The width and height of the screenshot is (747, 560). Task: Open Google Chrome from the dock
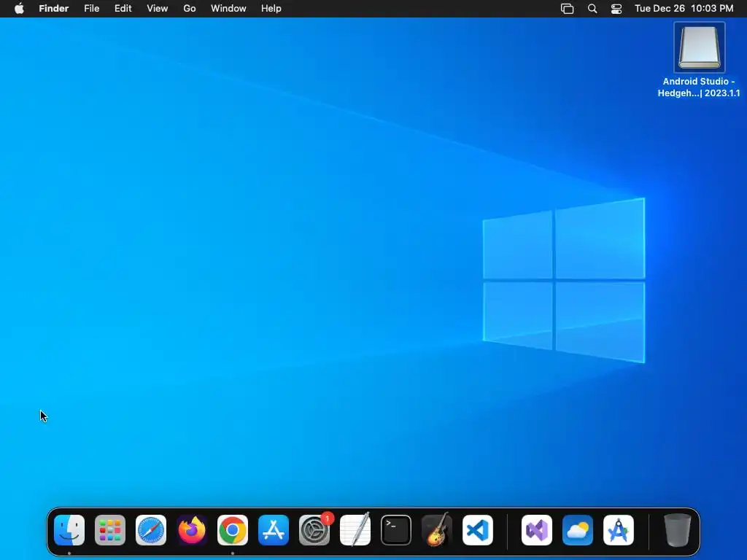tap(233, 530)
